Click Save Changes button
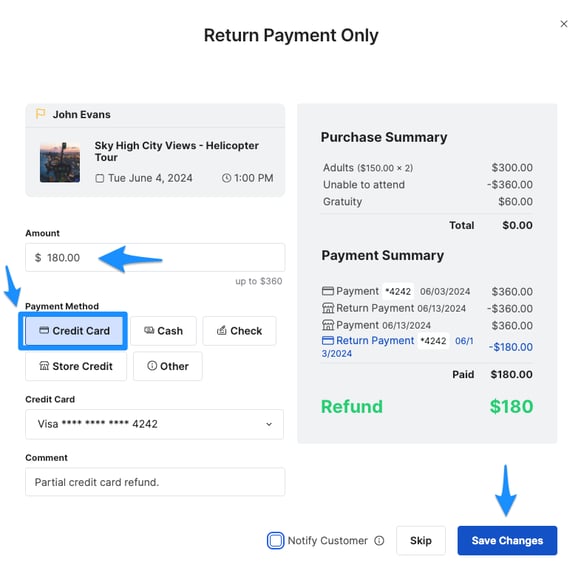This screenshot has width=584, height=579. [507, 540]
